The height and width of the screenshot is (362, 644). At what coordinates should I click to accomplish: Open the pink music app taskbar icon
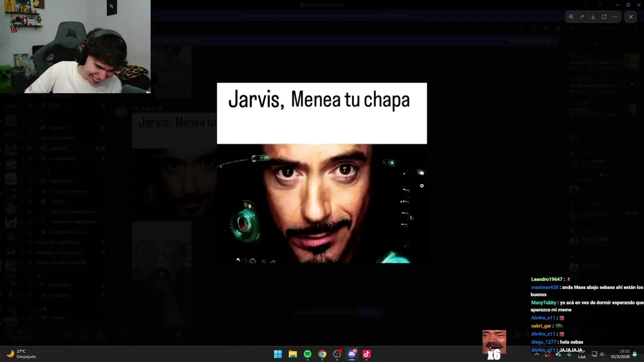point(366,354)
